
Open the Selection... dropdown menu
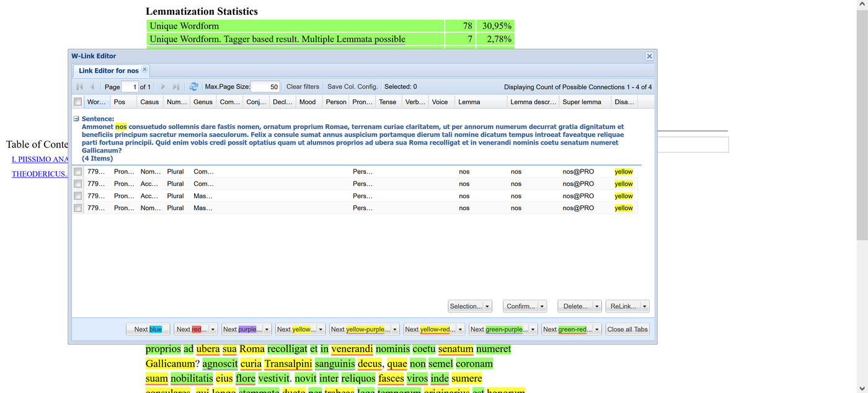point(487,306)
